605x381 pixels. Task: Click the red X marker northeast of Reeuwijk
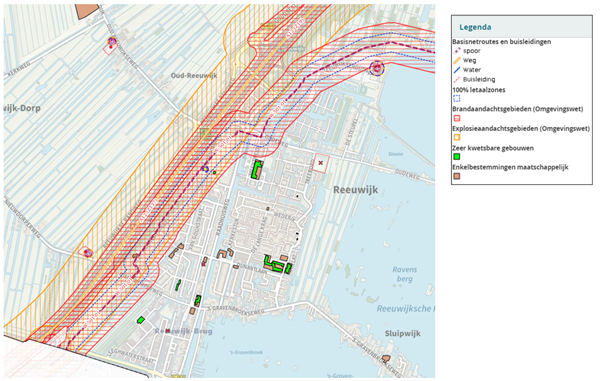(x=320, y=163)
